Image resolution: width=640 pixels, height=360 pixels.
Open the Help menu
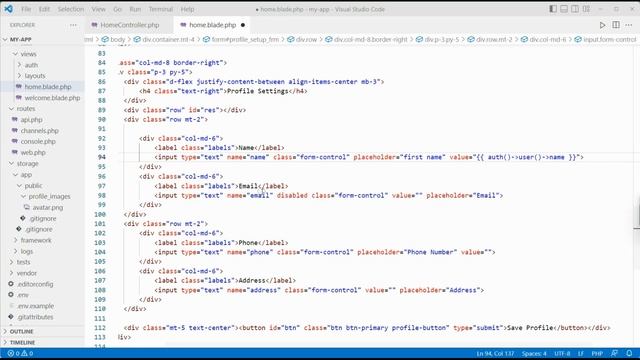(x=187, y=9)
